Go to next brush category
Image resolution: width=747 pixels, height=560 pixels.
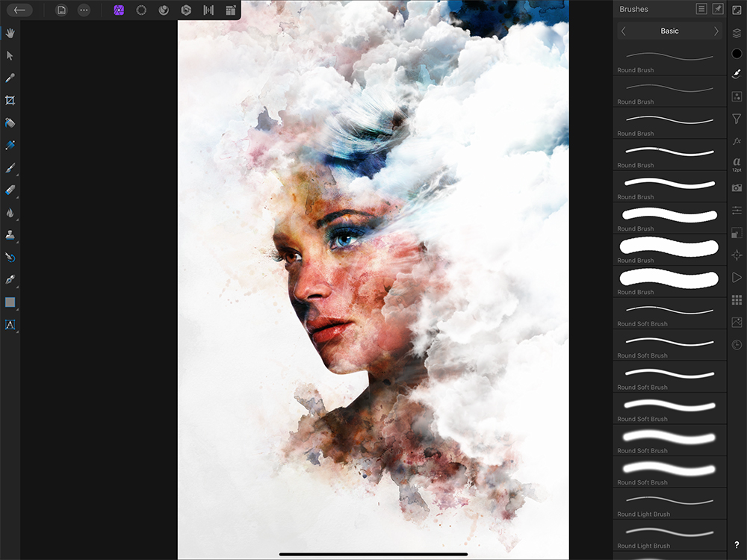point(716,31)
